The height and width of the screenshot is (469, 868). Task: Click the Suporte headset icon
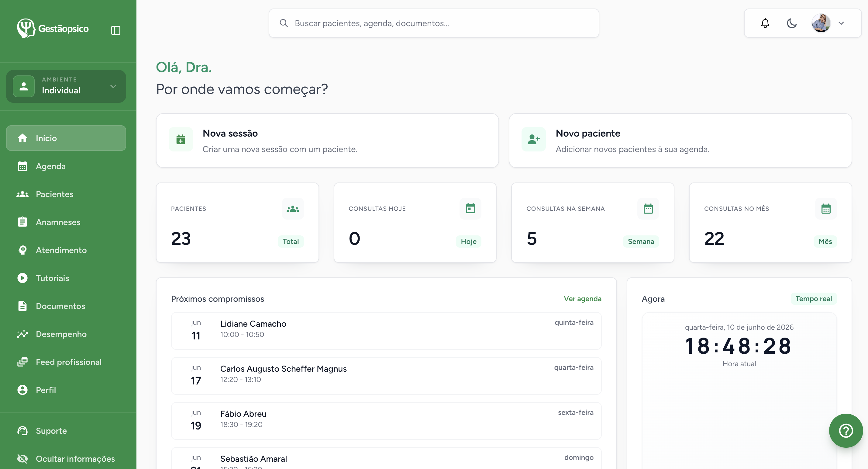coord(22,431)
